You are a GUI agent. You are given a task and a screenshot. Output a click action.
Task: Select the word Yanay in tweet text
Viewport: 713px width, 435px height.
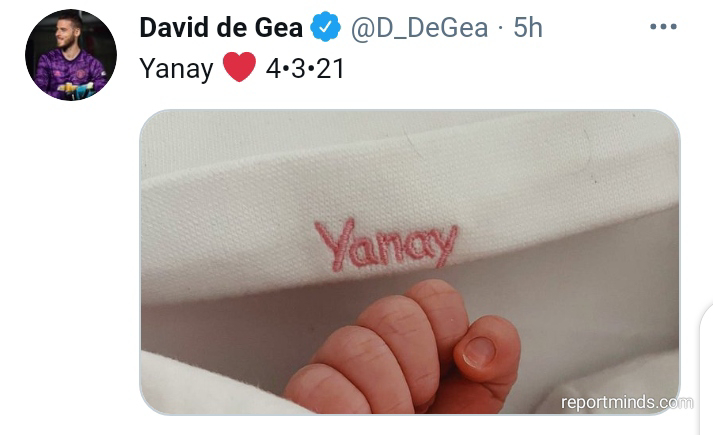pos(176,69)
